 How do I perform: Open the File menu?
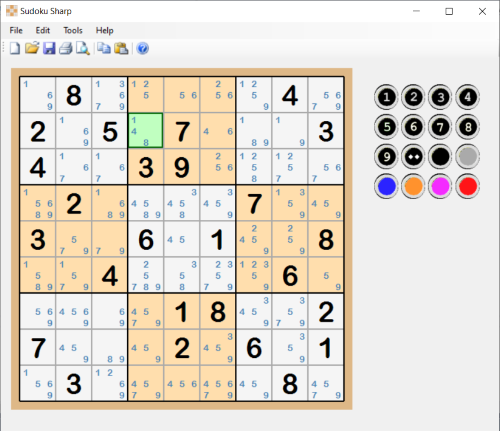coord(16,30)
